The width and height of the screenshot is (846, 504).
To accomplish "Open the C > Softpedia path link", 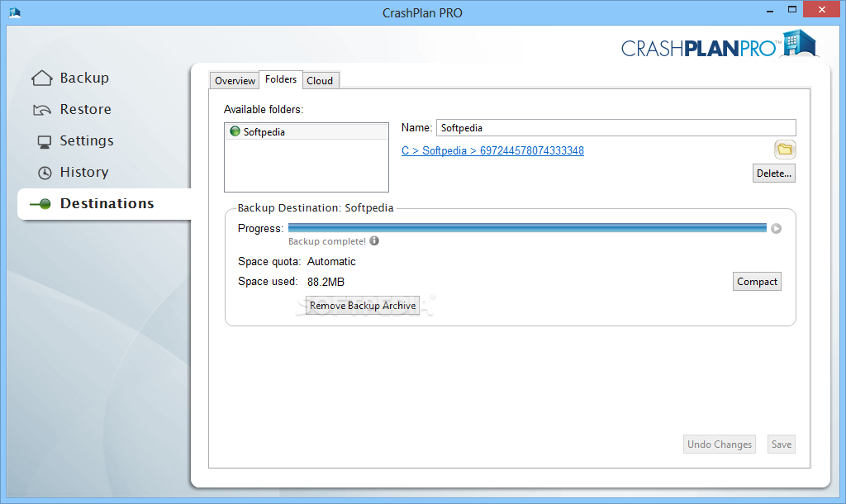I will [x=492, y=150].
